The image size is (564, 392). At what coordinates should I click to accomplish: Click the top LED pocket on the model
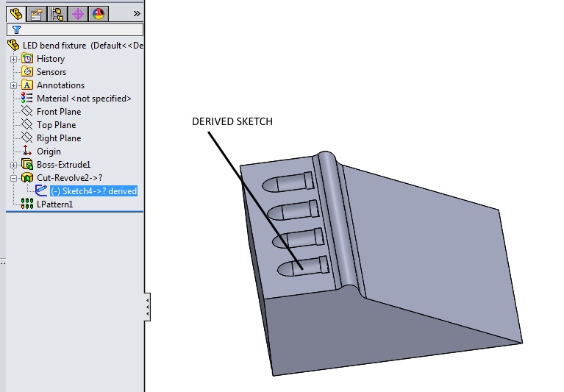[x=288, y=182]
